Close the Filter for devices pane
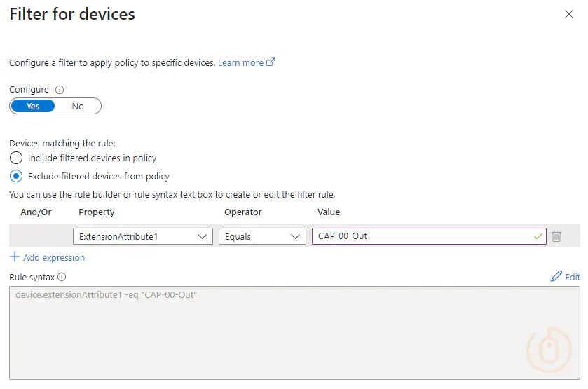 point(569,15)
